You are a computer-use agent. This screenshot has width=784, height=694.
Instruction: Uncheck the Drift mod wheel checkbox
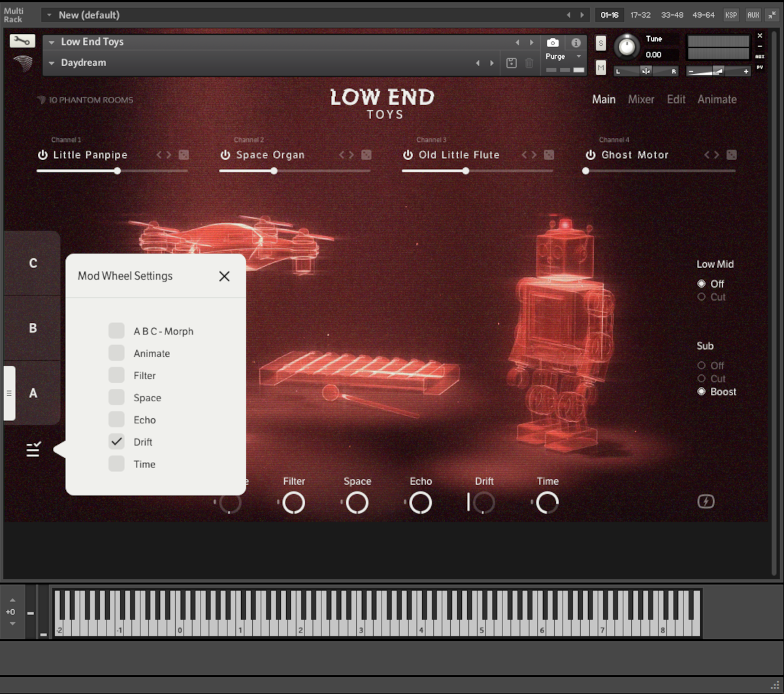coord(116,442)
